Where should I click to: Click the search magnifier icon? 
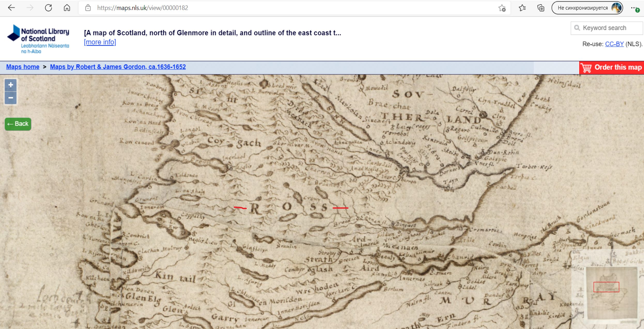pyautogui.click(x=577, y=28)
